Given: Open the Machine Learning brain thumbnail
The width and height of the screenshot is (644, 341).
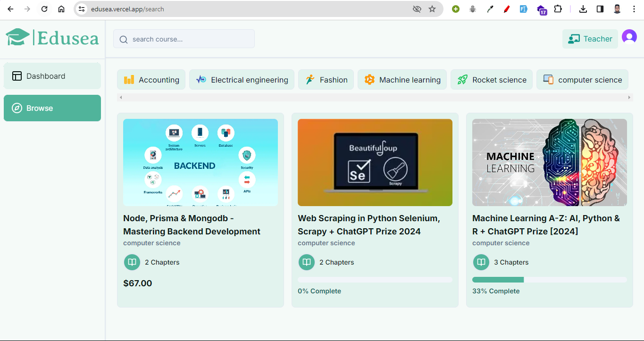Looking at the screenshot, I should [550, 162].
